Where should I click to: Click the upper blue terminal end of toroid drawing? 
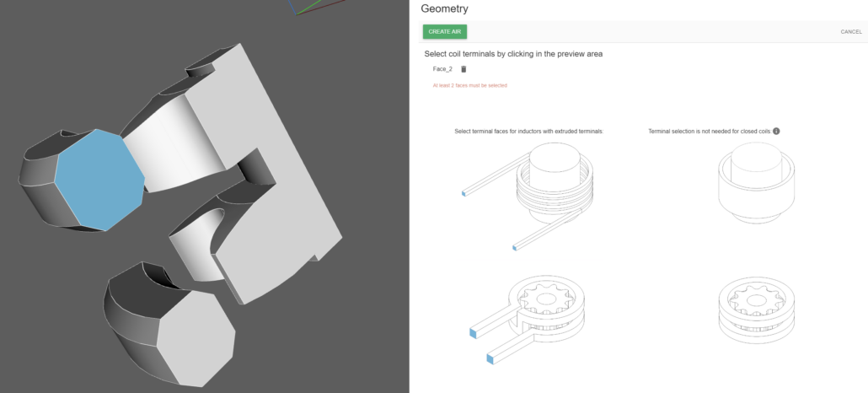[471, 333]
